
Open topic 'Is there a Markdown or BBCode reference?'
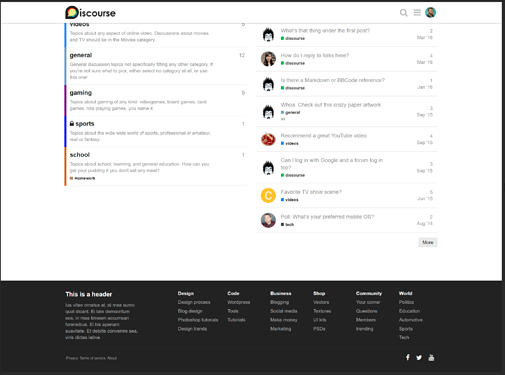pos(332,80)
